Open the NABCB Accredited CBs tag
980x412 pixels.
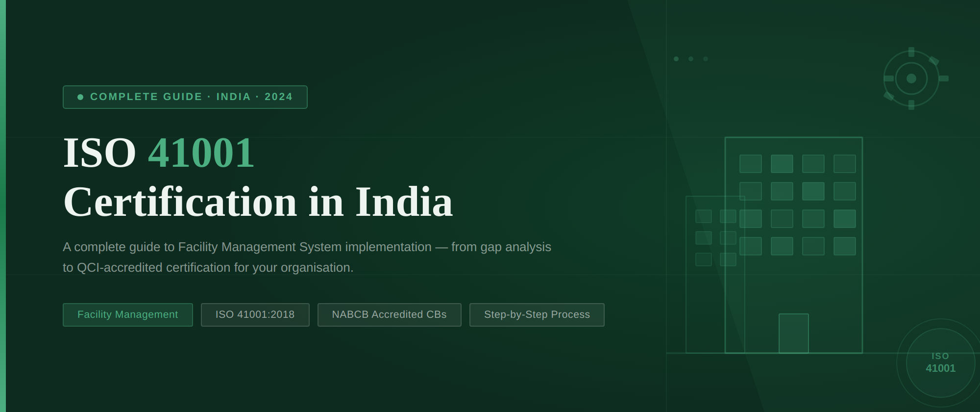(390, 315)
